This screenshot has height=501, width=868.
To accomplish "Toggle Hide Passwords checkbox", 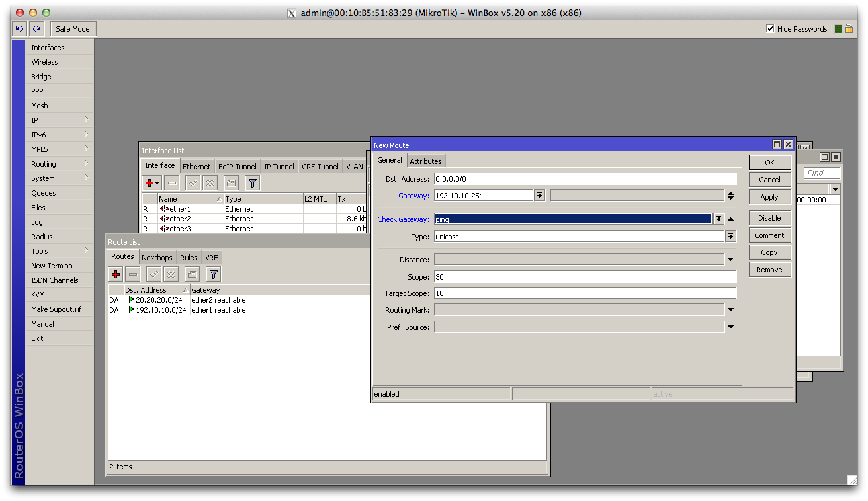I will pyautogui.click(x=770, y=29).
